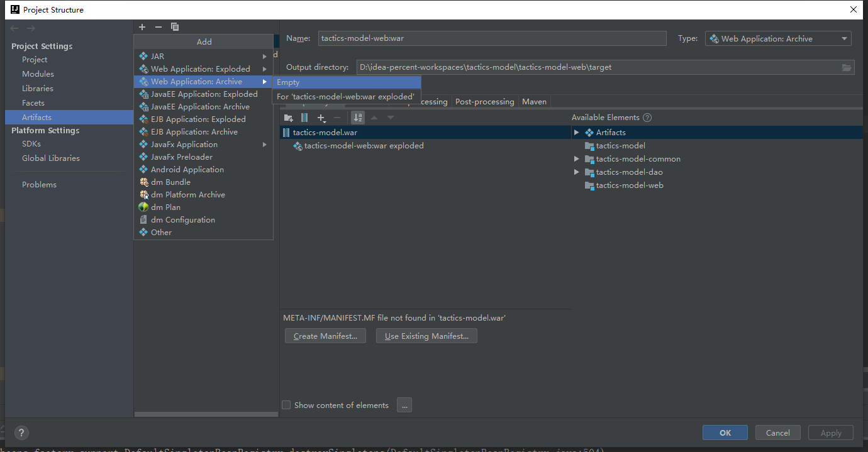Click the ellipsis button beside Show content

pos(404,405)
